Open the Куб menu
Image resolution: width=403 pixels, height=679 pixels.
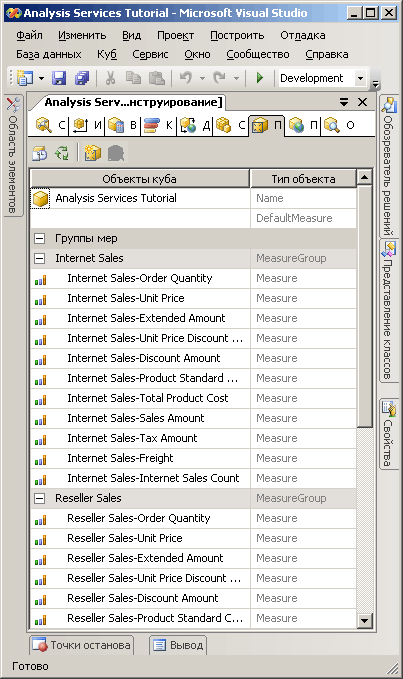(106, 54)
